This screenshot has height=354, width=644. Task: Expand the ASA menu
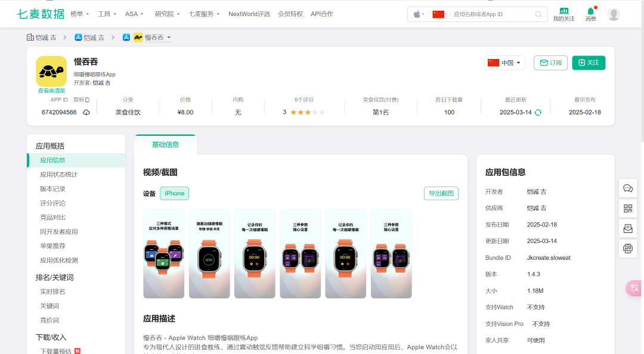pyautogui.click(x=134, y=14)
